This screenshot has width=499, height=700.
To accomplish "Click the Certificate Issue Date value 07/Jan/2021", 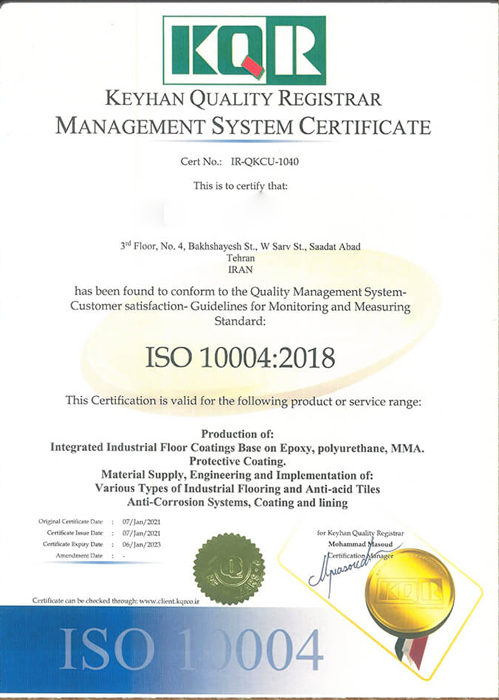I will (x=141, y=533).
